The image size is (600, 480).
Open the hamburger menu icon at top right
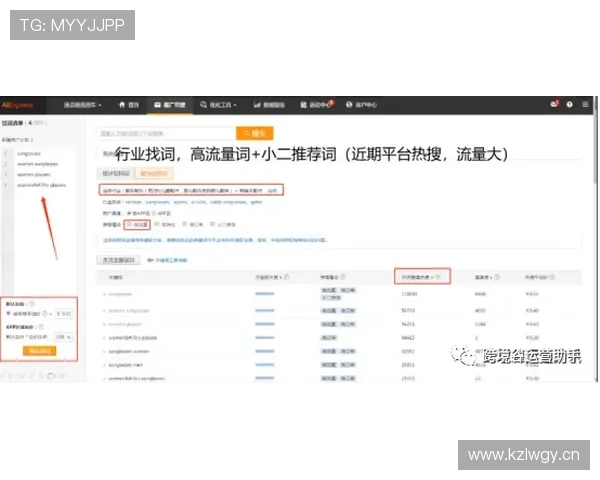click(585, 104)
